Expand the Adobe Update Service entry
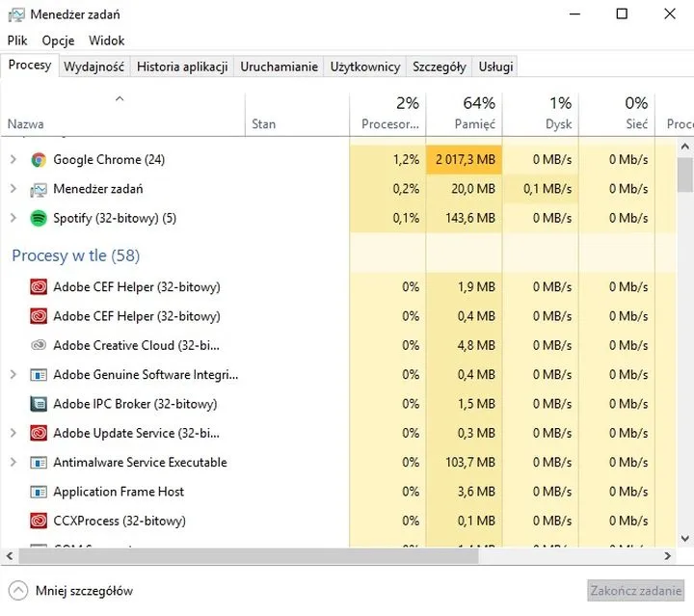This screenshot has height=616, width=694. (x=13, y=433)
